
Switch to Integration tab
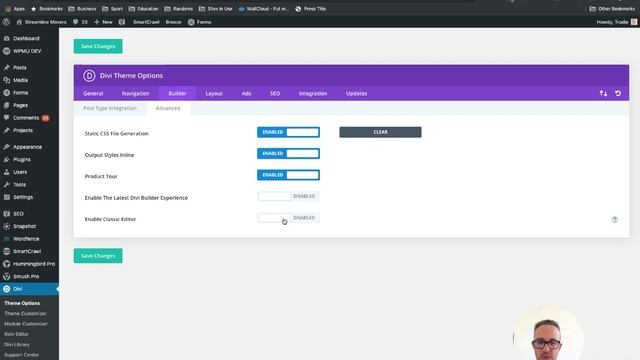tap(313, 93)
